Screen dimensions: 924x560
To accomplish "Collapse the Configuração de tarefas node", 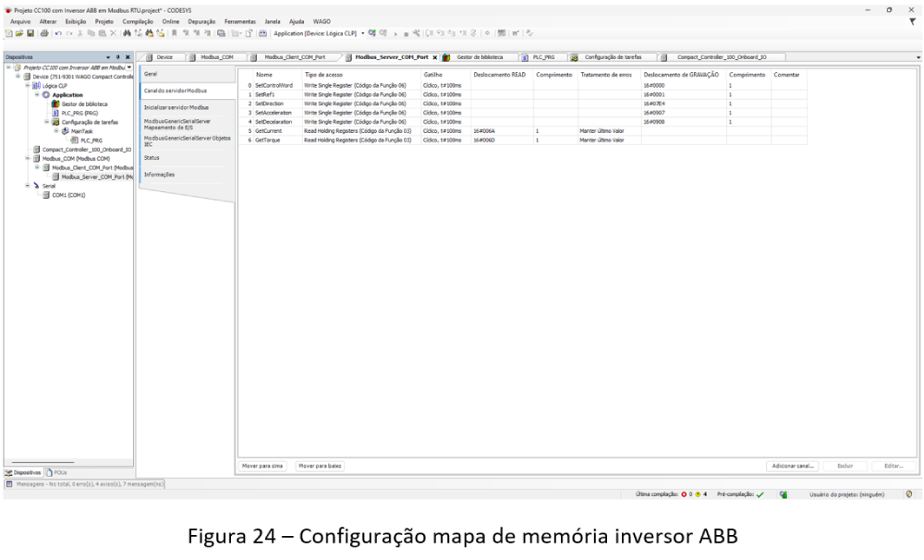I will [x=45, y=121].
